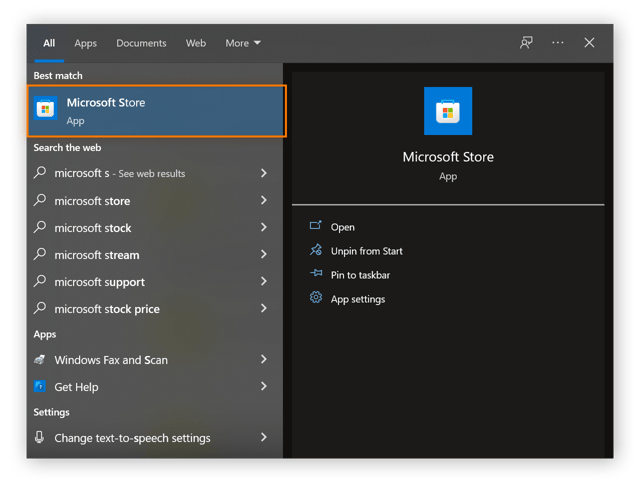Click search icon beside 'microsoft s'
This screenshot has height=482, width=640.
[x=40, y=172]
